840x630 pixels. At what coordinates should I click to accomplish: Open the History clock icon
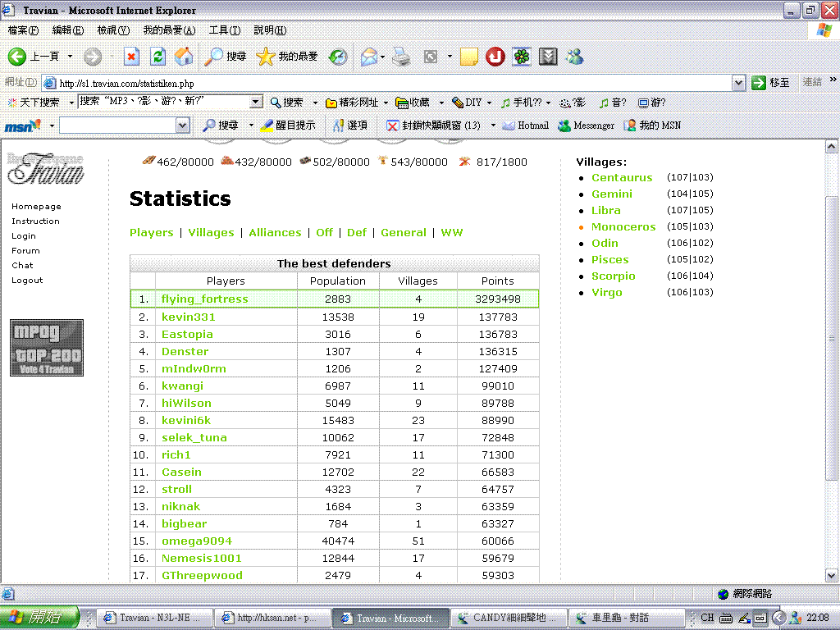click(x=337, y=57)
